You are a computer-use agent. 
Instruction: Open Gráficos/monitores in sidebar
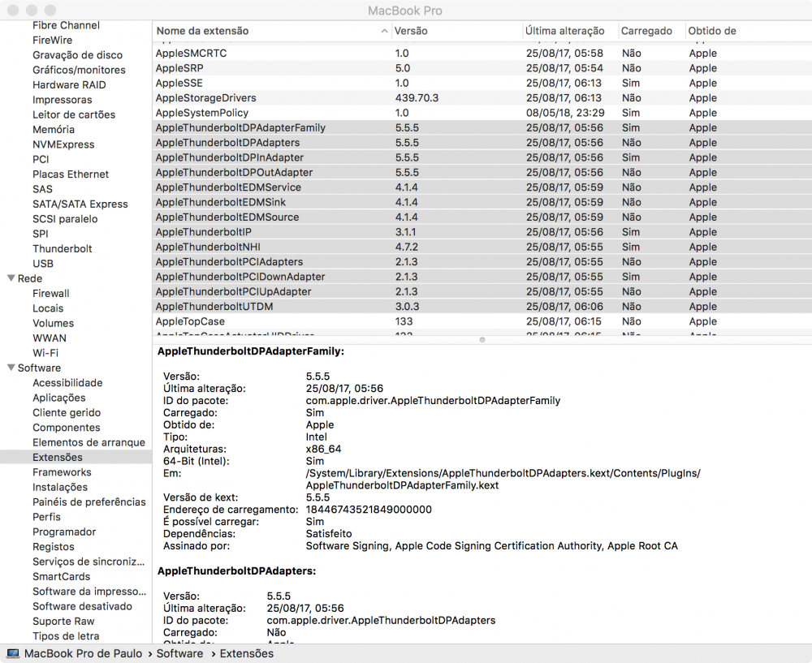(80, 71)
